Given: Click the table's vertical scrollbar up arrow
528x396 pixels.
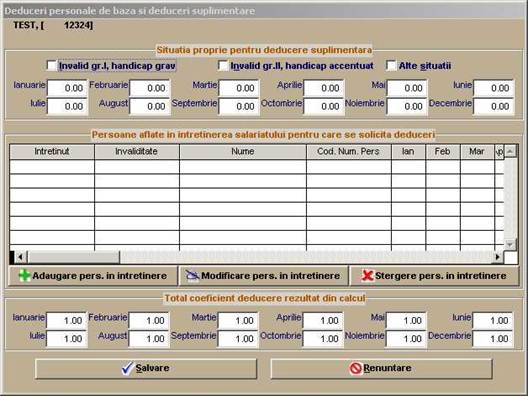Looking at the screenshot, I should 510,152.
